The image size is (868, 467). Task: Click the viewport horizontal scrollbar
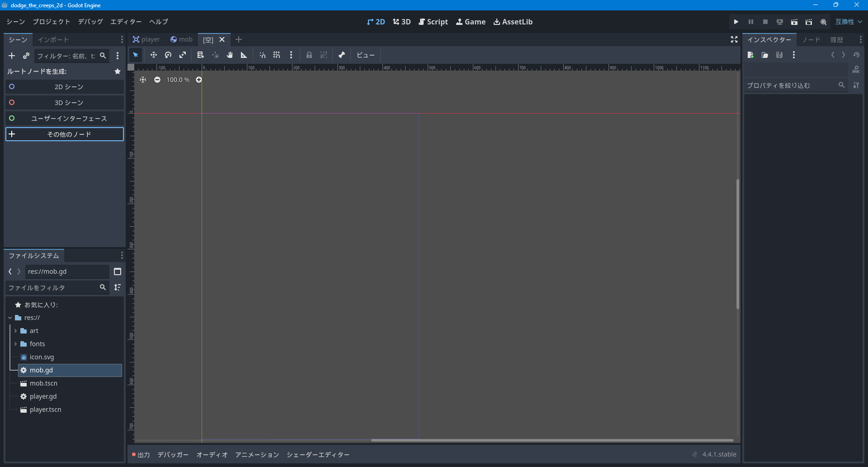point(552,440)
